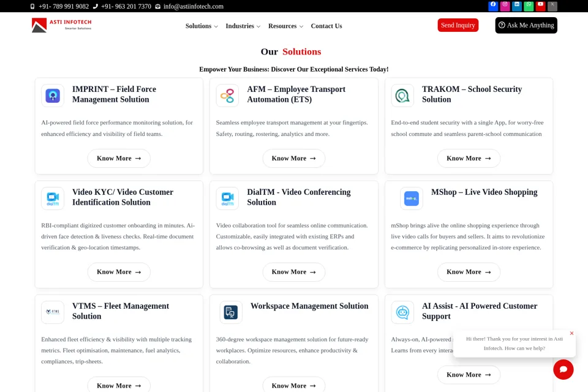This screenshot has height=392, width=588.
Task: Know More about AI Assist
Action: [469, 375]
